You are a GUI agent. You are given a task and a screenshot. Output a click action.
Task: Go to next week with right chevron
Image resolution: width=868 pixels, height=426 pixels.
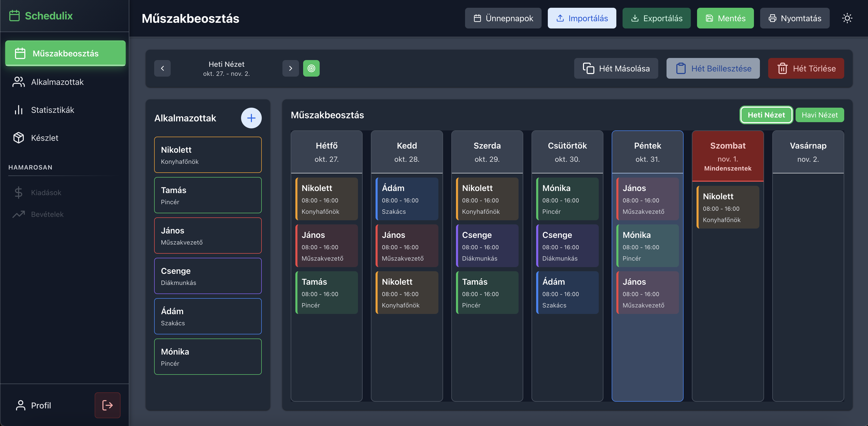pyautogui.click(x=290, y=68)
